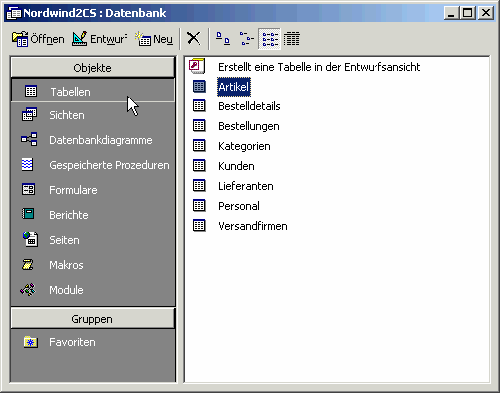Click the Datenbankdiagramme icon

pyautogui.click(x=29, y=139)
